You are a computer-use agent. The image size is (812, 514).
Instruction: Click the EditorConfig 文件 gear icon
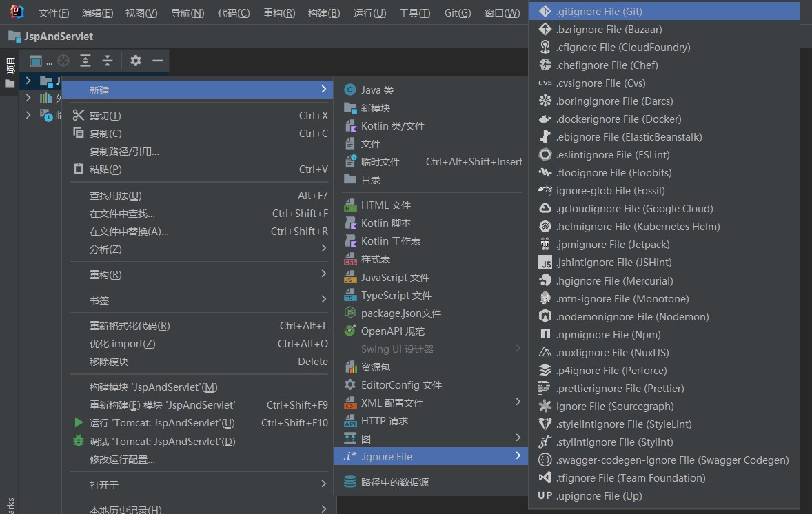[350, 384]
